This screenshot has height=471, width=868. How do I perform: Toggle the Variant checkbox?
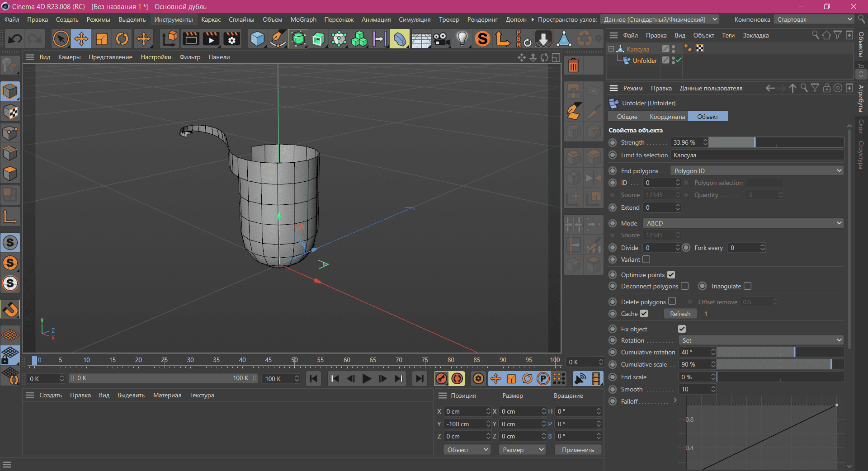pyautogui.click(x=646, y=259)
